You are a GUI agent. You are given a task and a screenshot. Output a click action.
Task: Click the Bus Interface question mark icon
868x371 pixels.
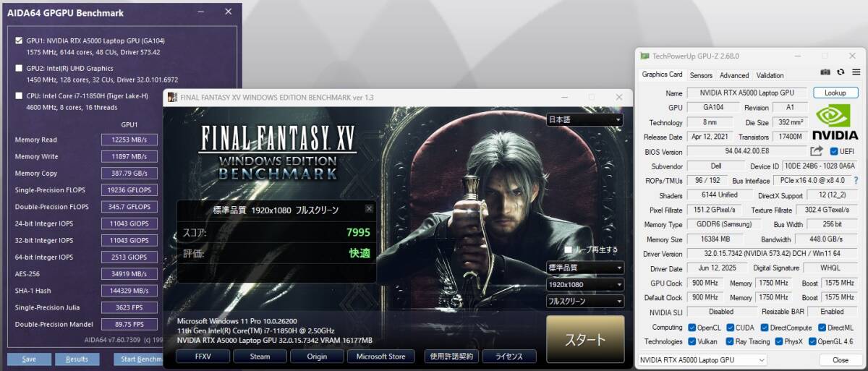856,180
